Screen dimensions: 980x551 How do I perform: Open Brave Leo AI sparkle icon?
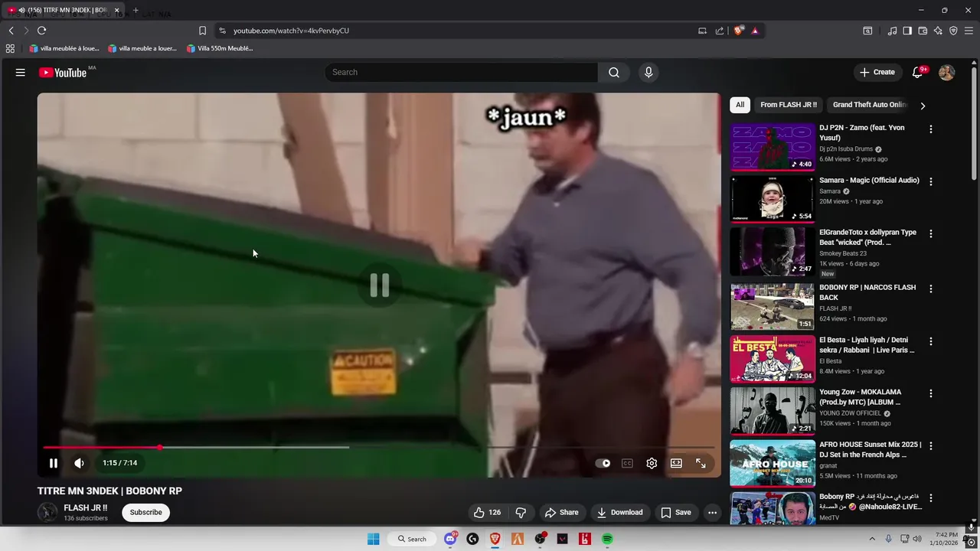[938, 31]
